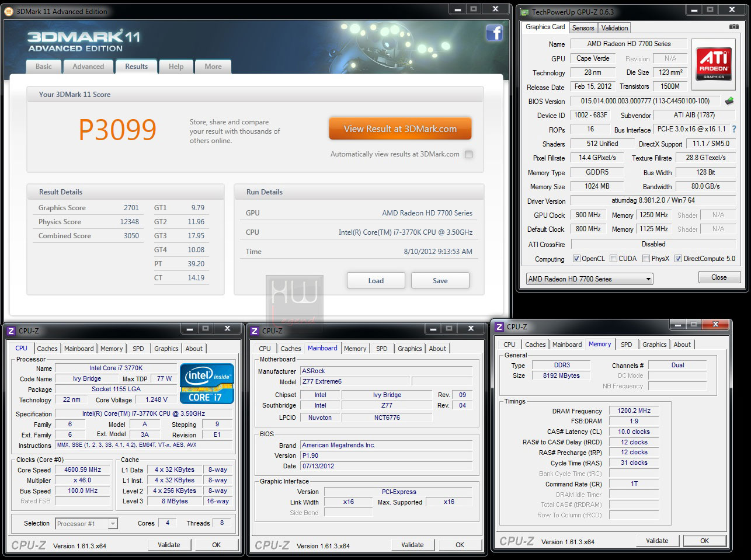751x560 pixels.
Task: Click the BIOS save chip icon in GPU-Z
Action: [x=729, y=101]
